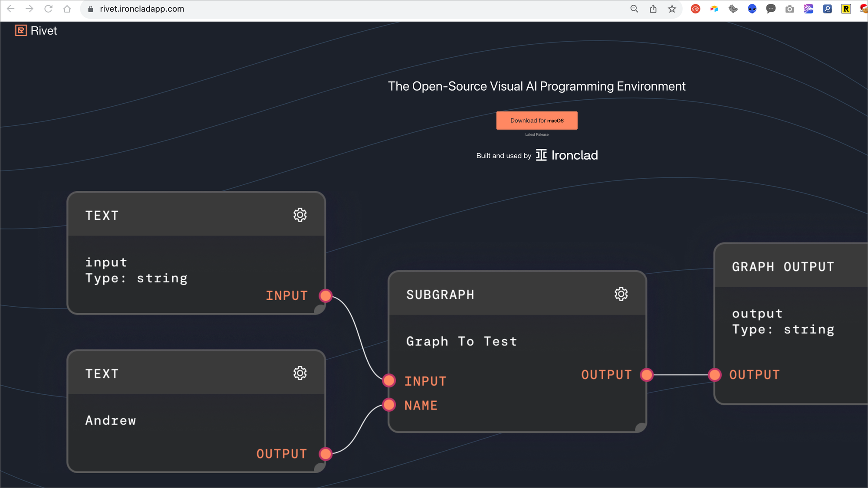Viewport: 868px width, 488px height.
Task: Click the resize handle of the input TEXT node
Action: coord(320,309)
